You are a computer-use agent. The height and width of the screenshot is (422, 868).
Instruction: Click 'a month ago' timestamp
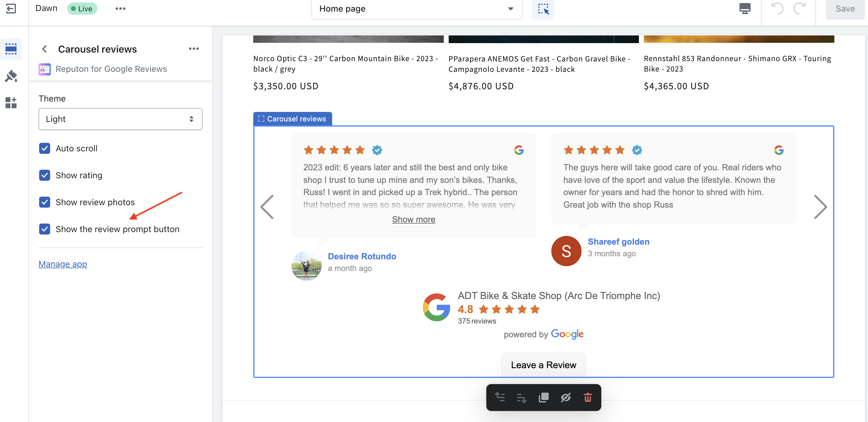coord(350,268)
